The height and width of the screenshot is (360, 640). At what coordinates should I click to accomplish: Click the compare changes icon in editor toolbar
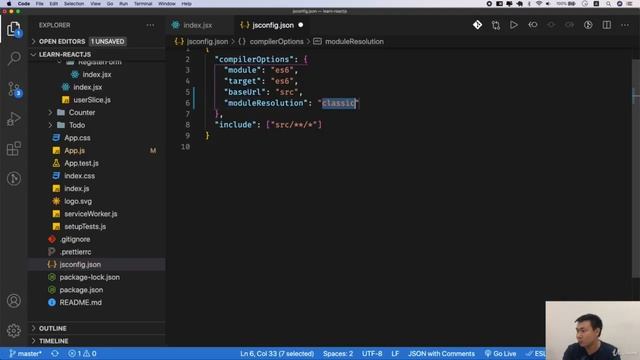coord(496,25)
